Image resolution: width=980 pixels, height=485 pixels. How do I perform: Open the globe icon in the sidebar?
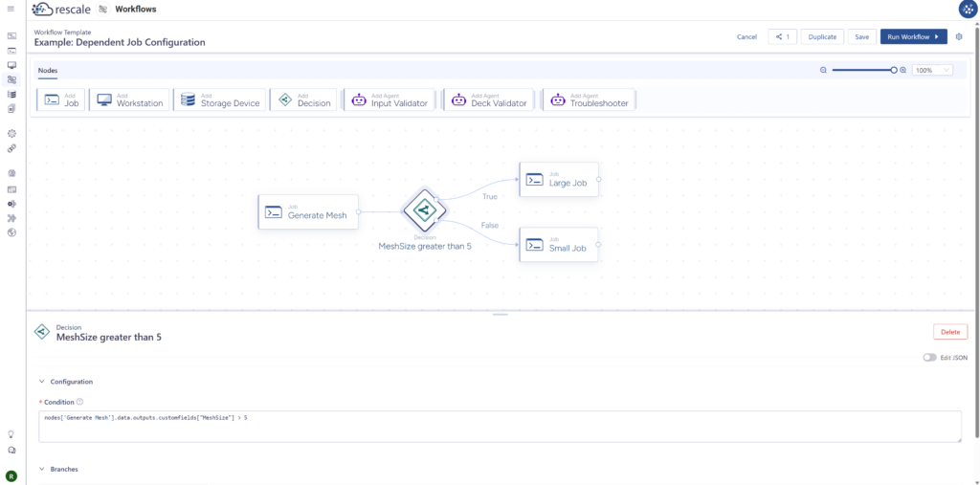pos(11,232)
